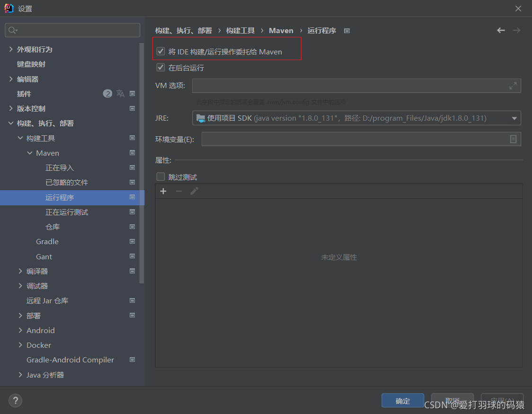Viewport: 532px width, 414px height.
Task: Open the environment variables editor icon
Action: (x=514, y=139)
